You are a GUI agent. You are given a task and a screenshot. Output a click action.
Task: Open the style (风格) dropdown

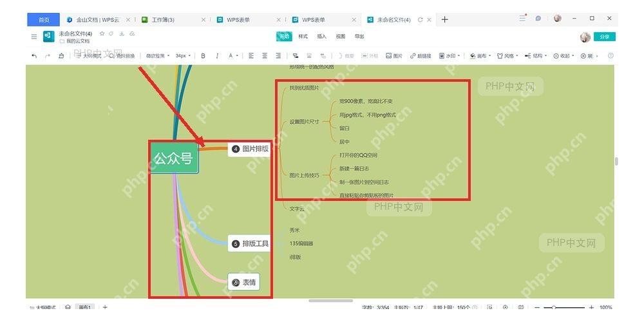point(507,56)
